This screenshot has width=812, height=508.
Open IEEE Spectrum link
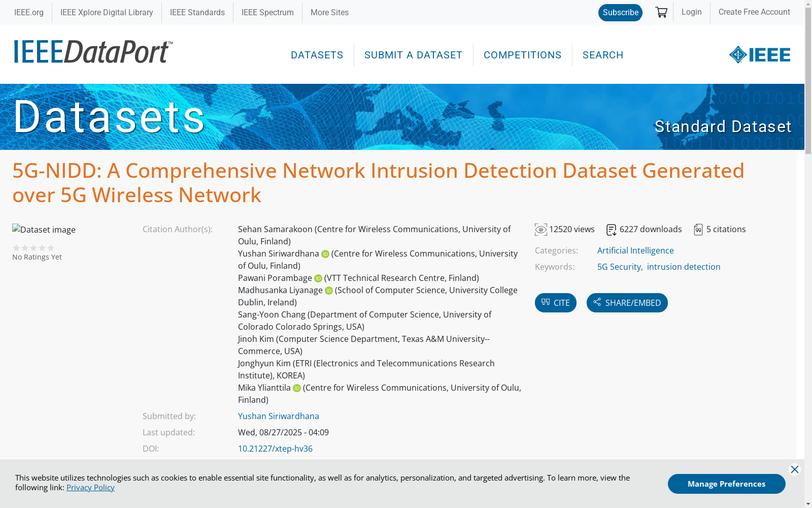tap(267, 13)
